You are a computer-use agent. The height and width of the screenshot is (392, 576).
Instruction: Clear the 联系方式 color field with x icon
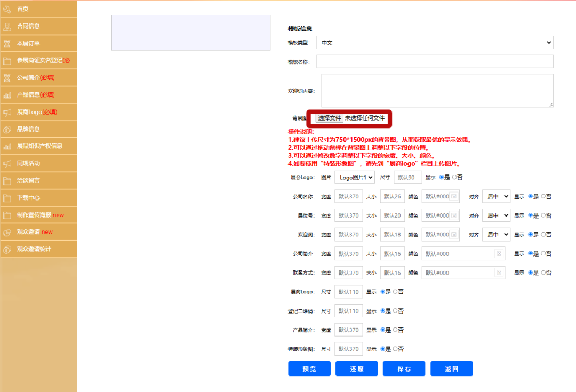point(499,273)
